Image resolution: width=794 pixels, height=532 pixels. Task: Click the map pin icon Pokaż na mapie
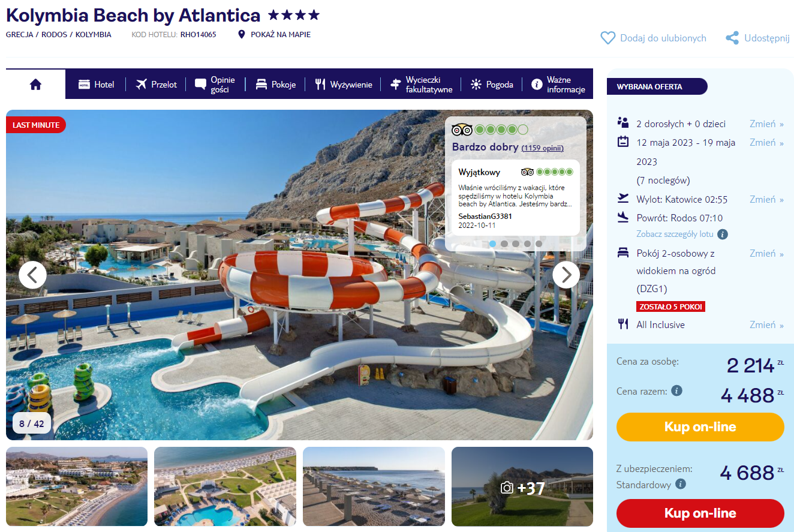point(242,34)
